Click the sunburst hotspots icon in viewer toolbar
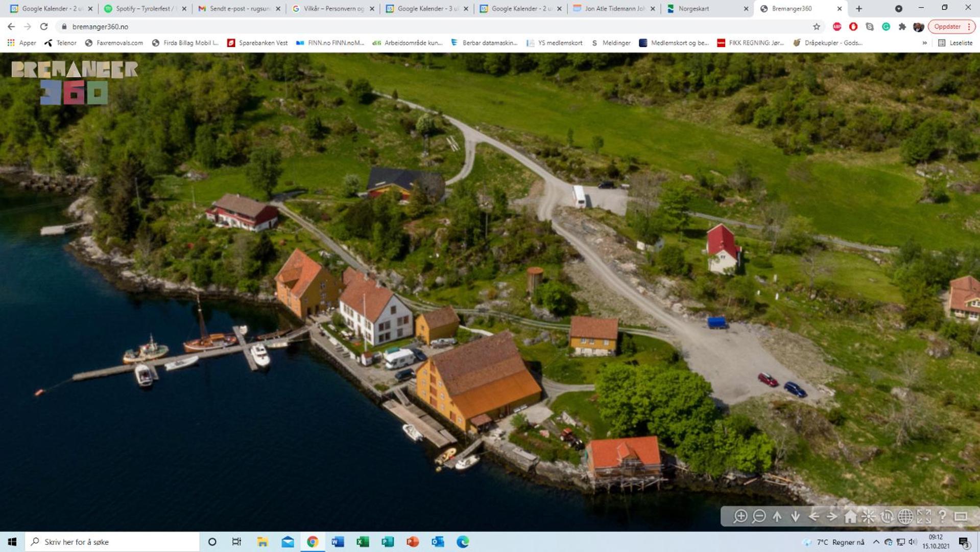Viewport: 980px width, 552px height. (868, 516)
